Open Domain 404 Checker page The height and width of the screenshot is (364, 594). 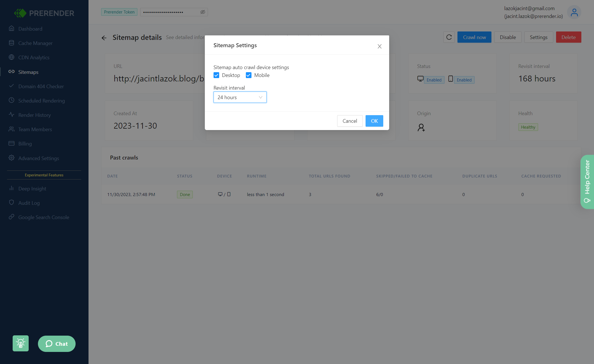click(x=41, y=86)
